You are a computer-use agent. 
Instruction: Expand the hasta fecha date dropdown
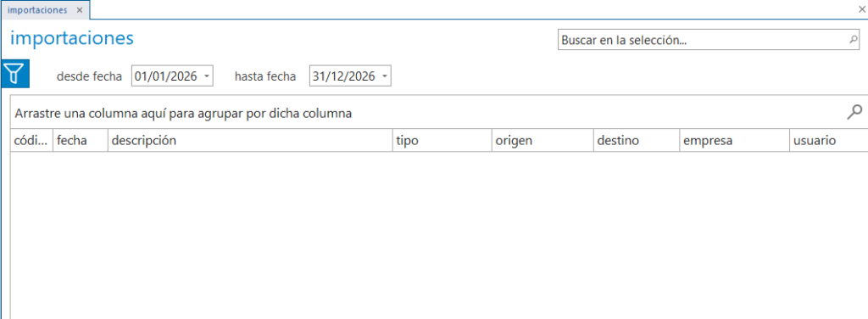[384, 76]
